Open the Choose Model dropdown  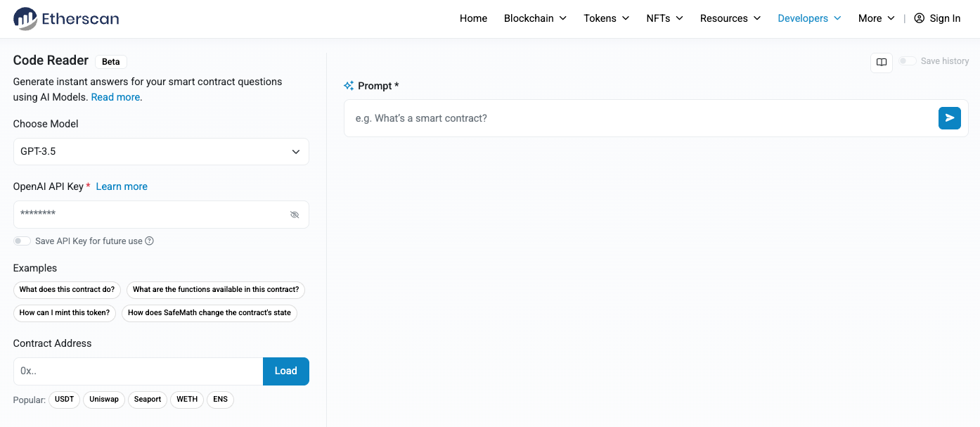[161, 151]
